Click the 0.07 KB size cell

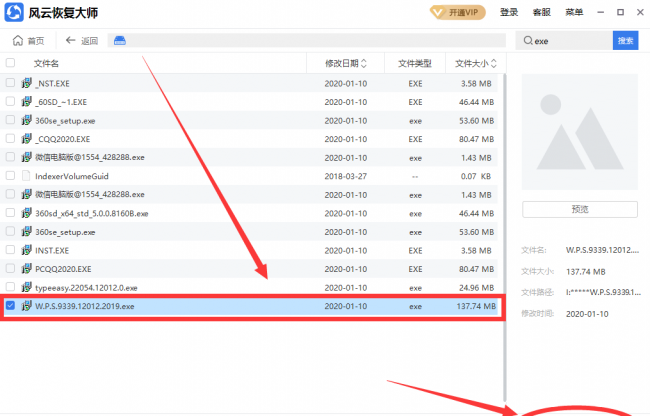476,176
